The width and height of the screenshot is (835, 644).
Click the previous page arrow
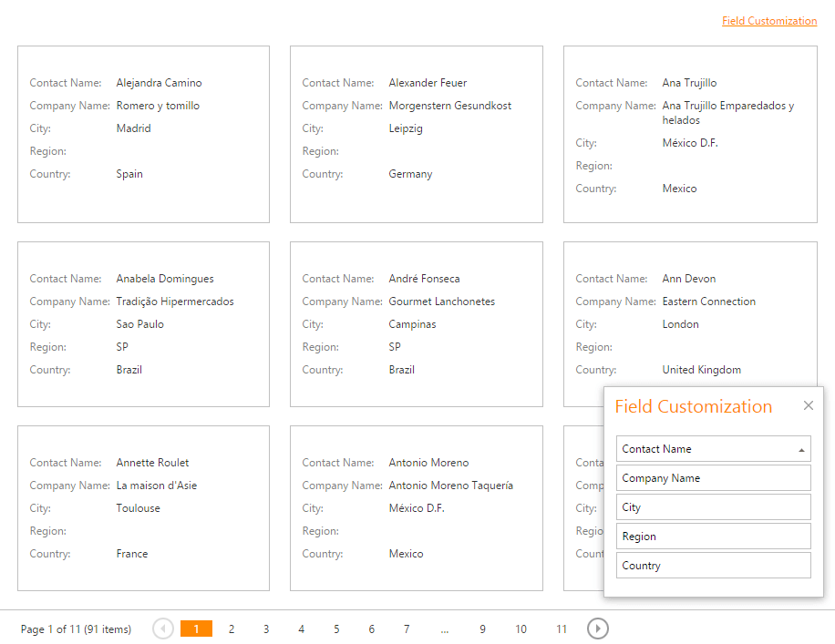coord(163,629)
